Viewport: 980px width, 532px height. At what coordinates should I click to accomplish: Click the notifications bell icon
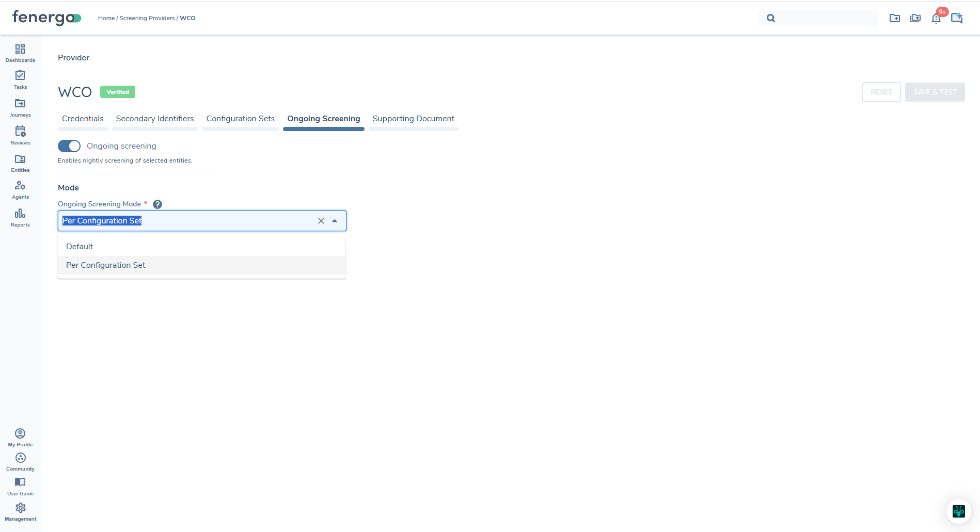(936, 18)
